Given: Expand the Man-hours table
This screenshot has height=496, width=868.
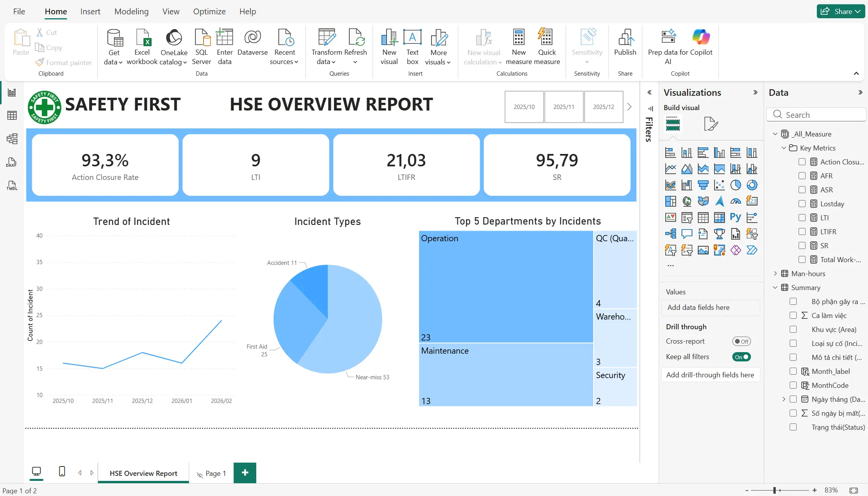Looking at the screenshot, I should tap(775, 273).
